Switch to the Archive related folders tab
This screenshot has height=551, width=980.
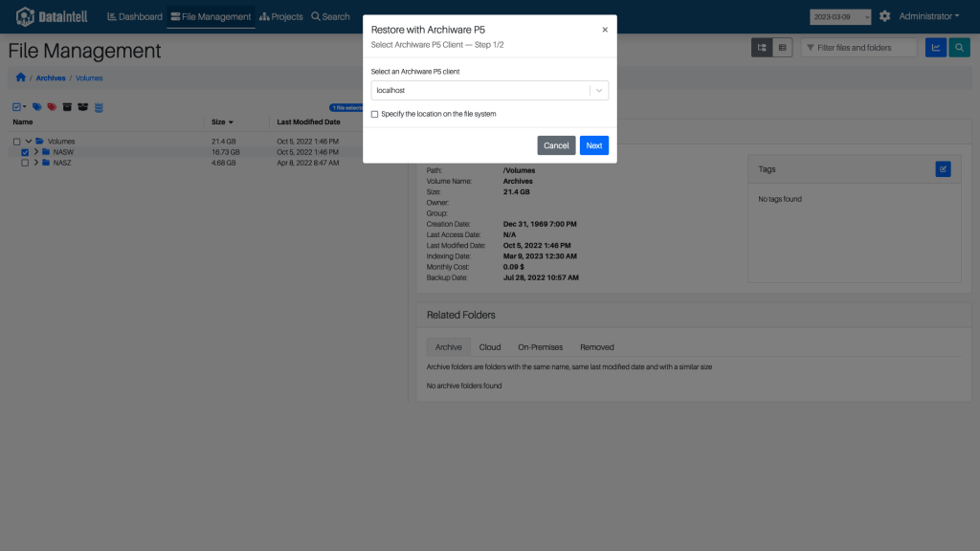[448, 347]
